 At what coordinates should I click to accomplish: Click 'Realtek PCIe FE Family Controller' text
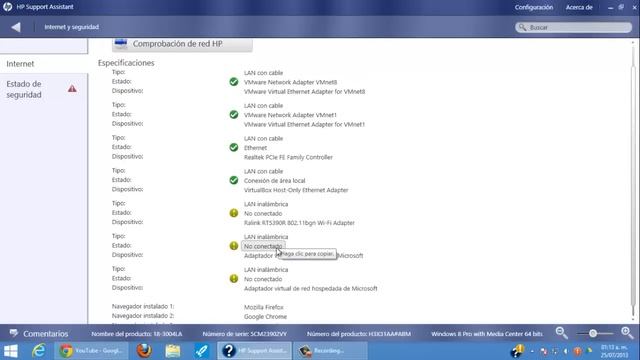(288, 157)
